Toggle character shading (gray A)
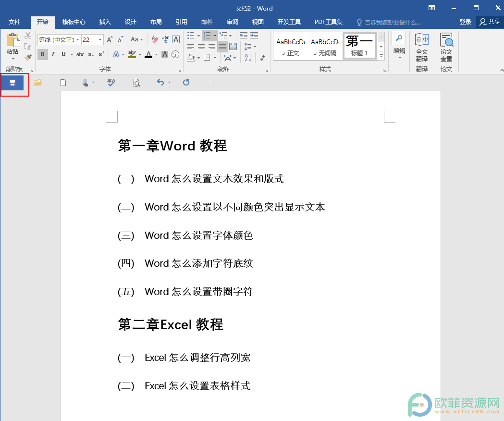 [165, 54]
